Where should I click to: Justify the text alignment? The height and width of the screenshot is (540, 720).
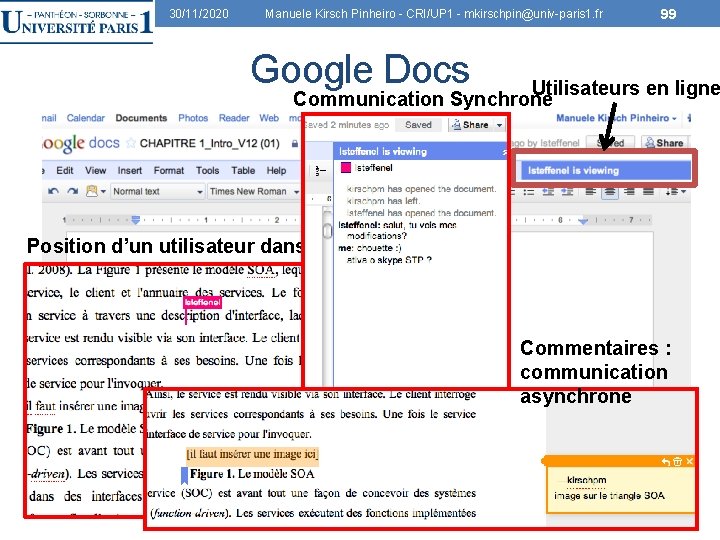(x=648, y=192)
